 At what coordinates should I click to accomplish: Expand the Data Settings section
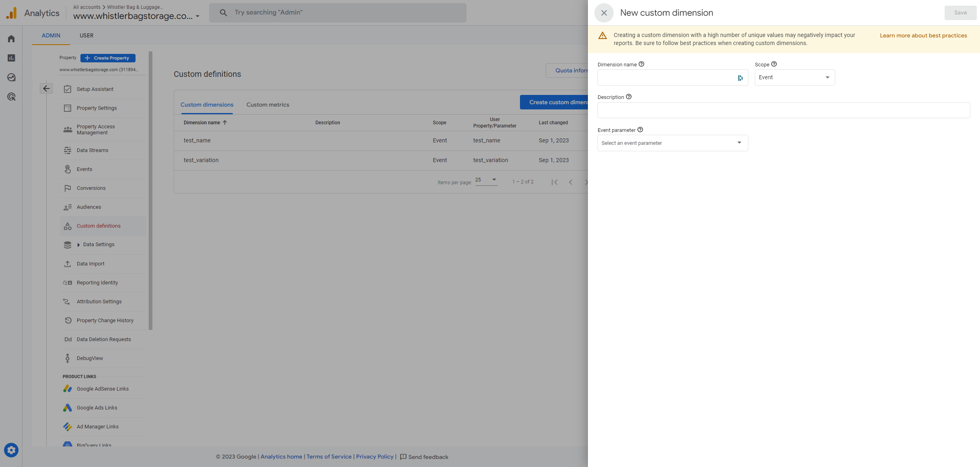pos(103,245)
